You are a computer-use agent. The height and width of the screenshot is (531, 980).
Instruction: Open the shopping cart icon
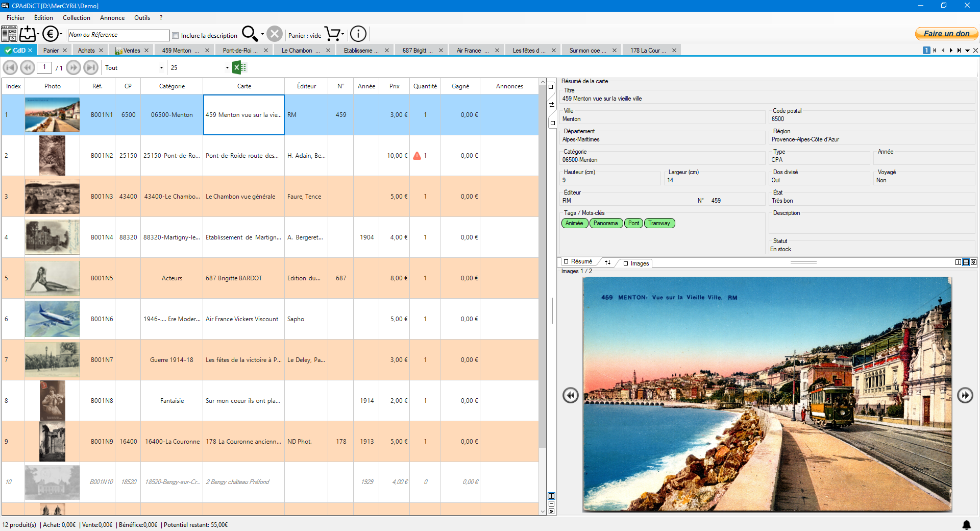(x=332, y=34)
